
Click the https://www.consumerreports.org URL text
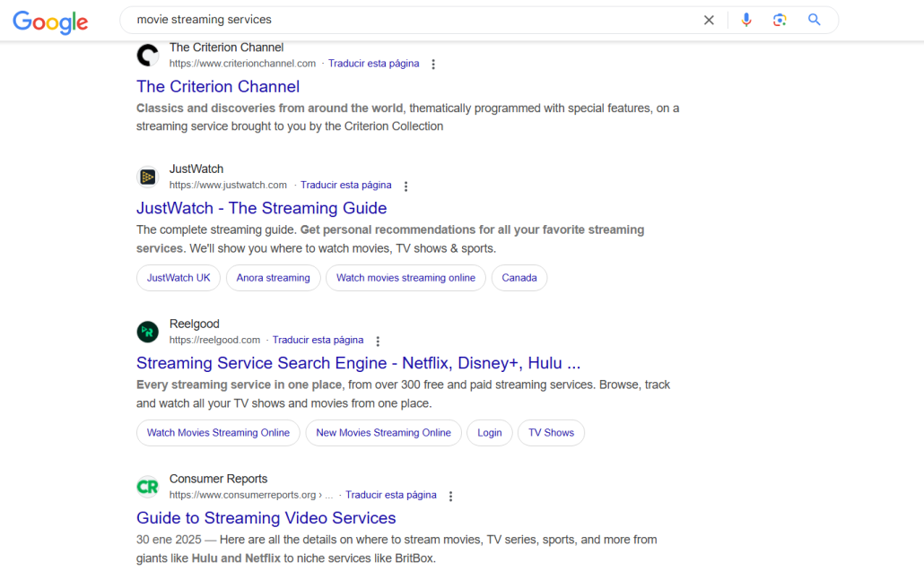(x=243, y=495)
